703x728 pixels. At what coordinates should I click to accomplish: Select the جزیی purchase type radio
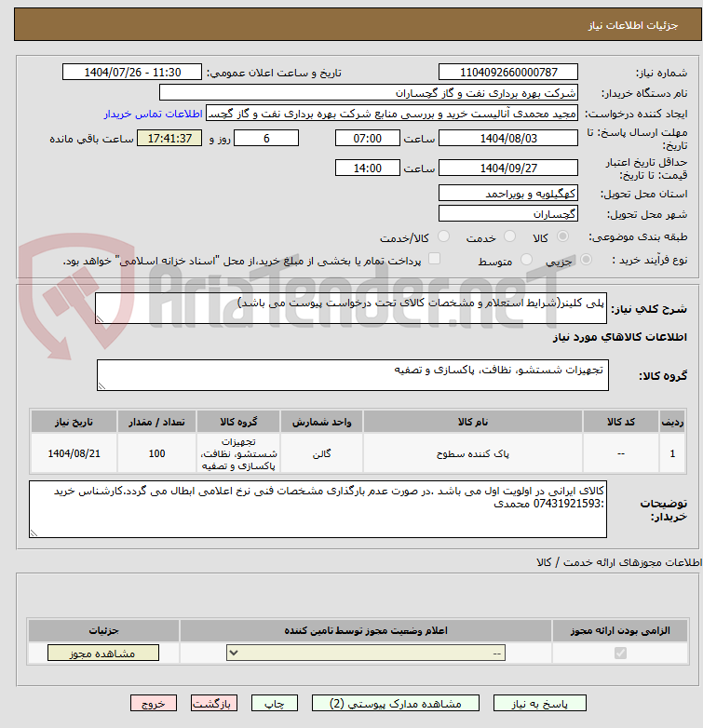586,260
